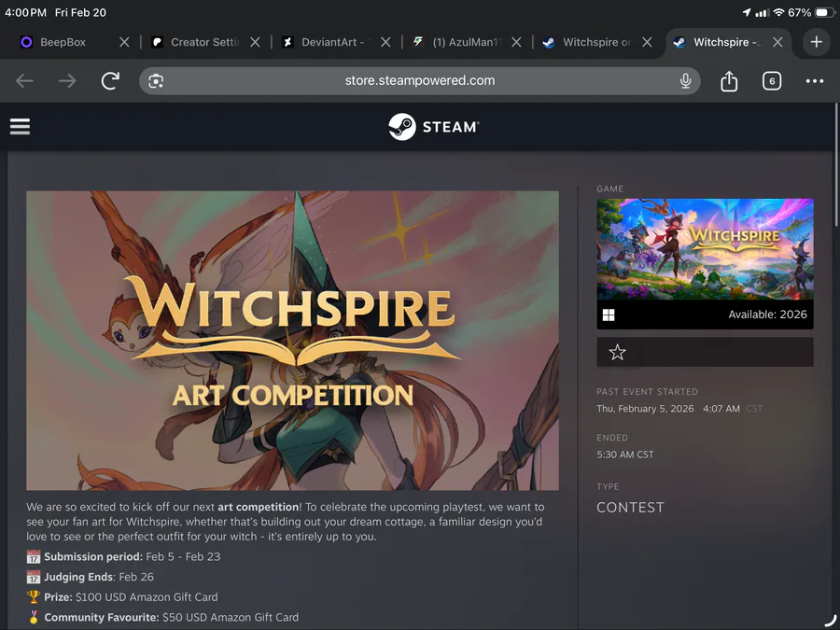840x630 pixels.
Task: Close the 'Witchspire on' tab
Action: pyautogui.click(x=647, y=42)
